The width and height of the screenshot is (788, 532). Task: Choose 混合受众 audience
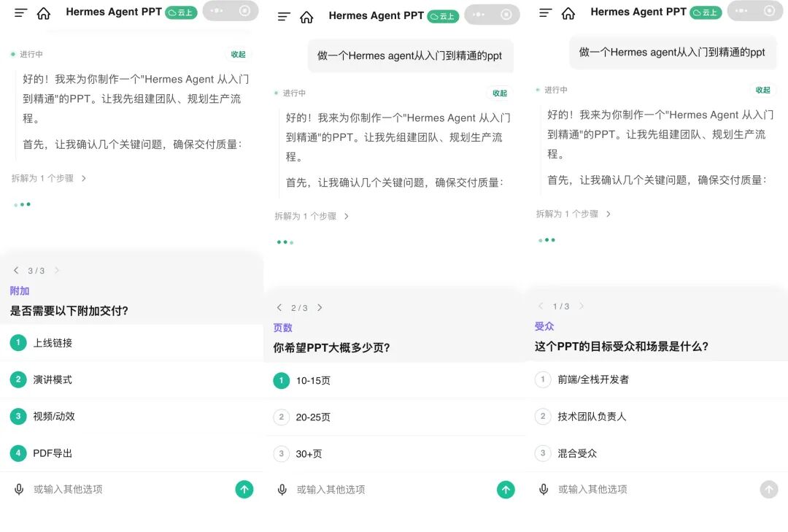pyautogui.click(x=657, y=453)
